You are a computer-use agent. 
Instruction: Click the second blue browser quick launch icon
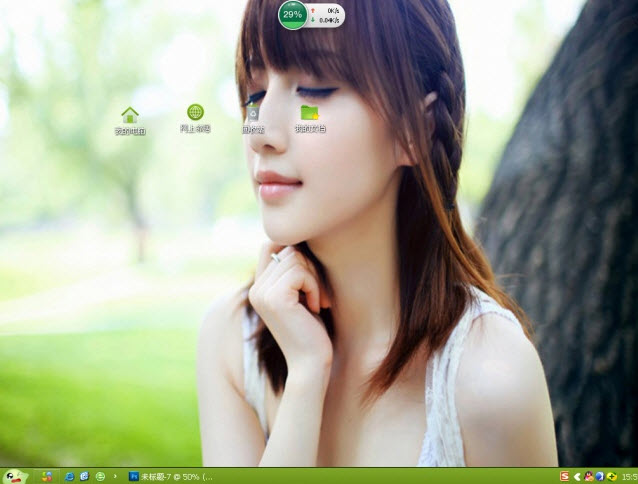point(85,476)
